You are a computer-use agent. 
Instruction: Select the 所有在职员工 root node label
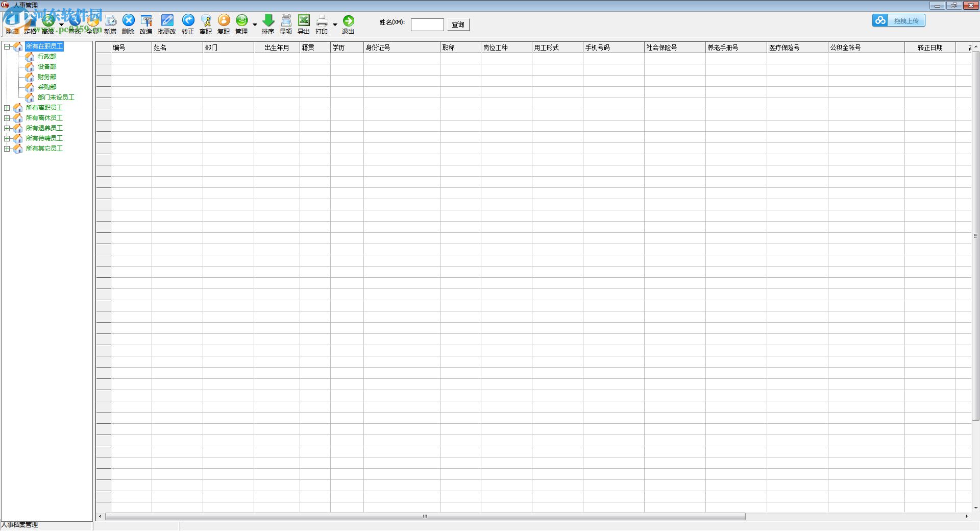44,46
